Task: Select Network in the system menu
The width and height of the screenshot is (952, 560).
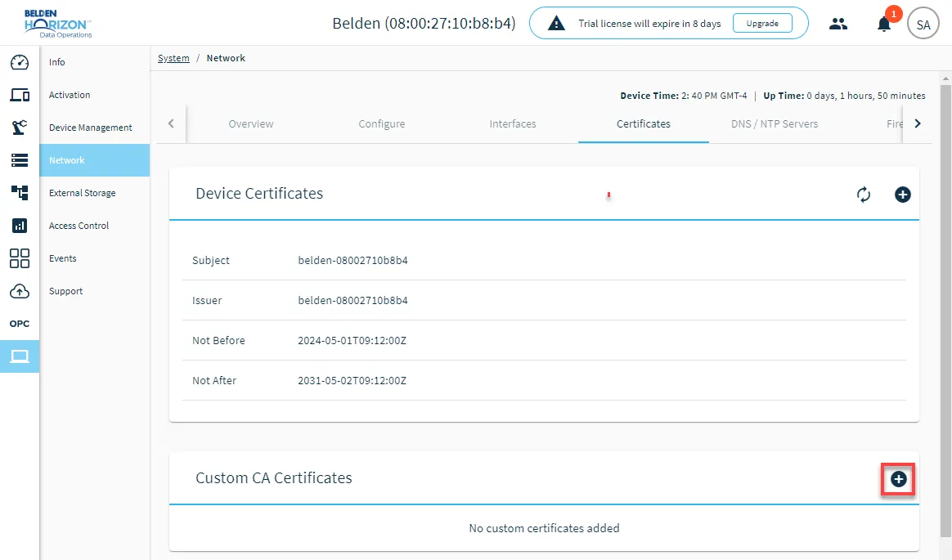Action: [95, 160]
